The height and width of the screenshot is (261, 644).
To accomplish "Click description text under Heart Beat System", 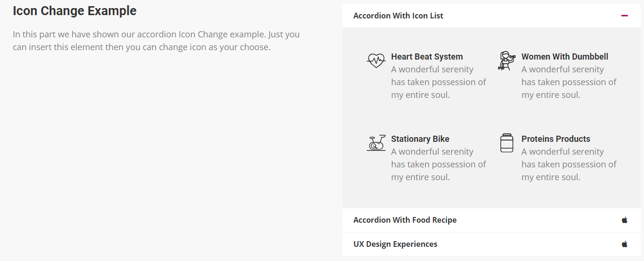I will (x=438, y=82).
